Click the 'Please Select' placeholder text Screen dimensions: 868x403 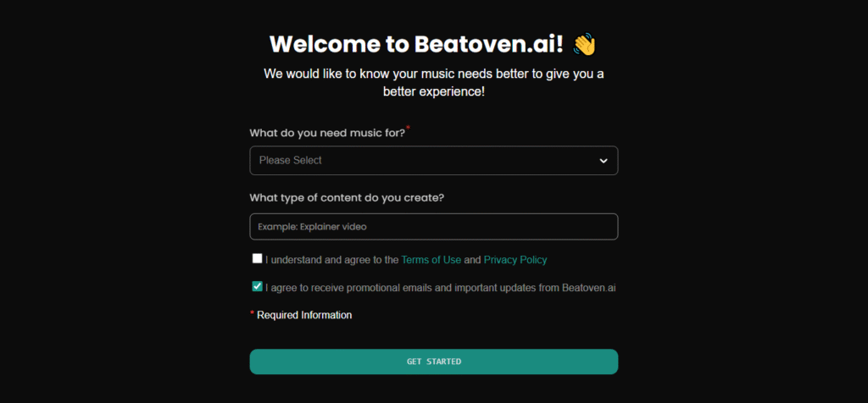(291, 161)
